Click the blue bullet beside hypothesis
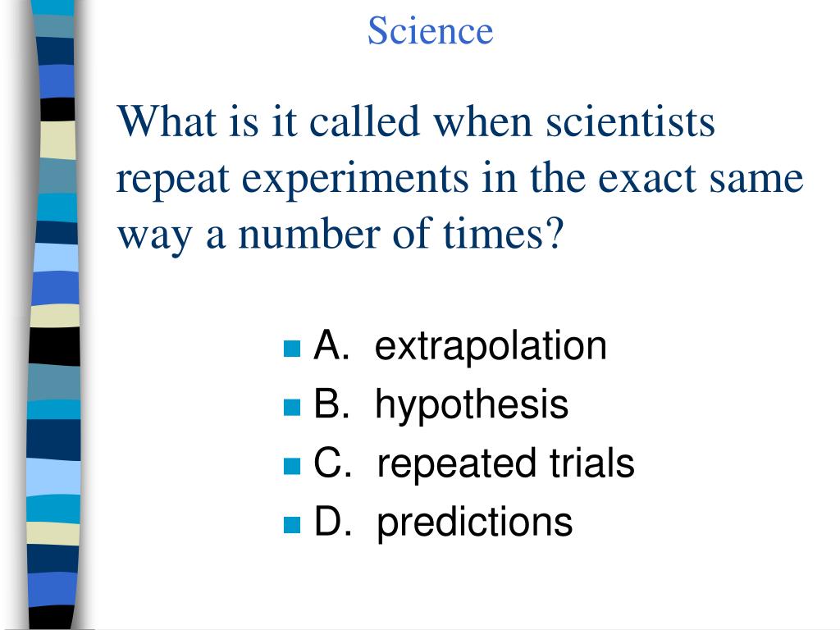The image size is (840, 630). click(292, 407)
